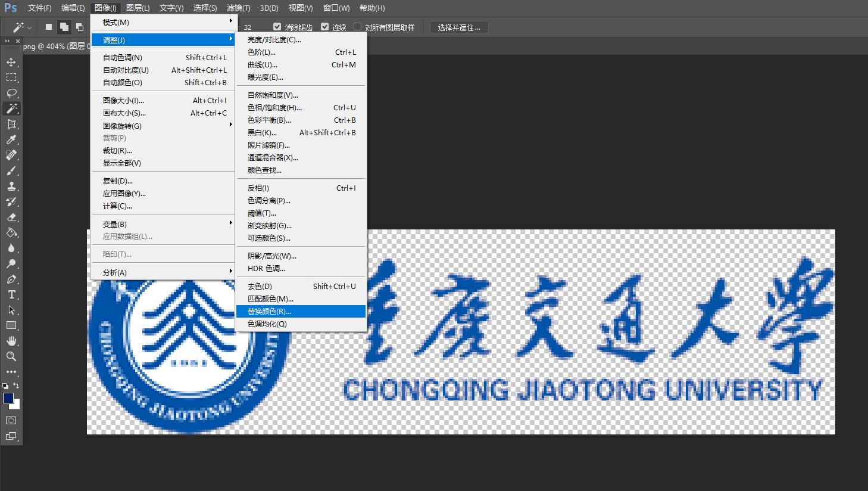Screen dimensions: 868x491
Task: Open the 滤镜(T) menu
Action: [238, 8]
